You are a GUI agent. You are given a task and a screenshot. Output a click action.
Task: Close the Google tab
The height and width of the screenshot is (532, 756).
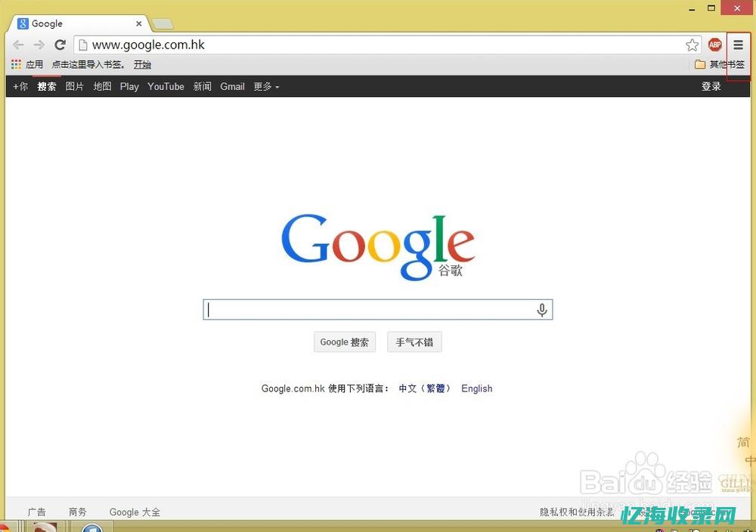[139, 23]
